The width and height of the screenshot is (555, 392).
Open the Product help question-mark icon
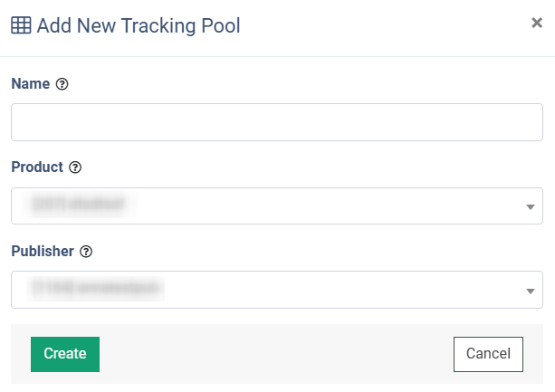pyautogui.click(x=75, y=167)
